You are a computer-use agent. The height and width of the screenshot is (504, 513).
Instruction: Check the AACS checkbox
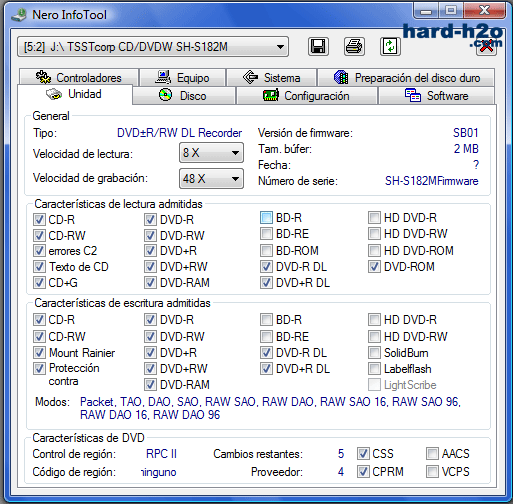[x=432, y=453]
